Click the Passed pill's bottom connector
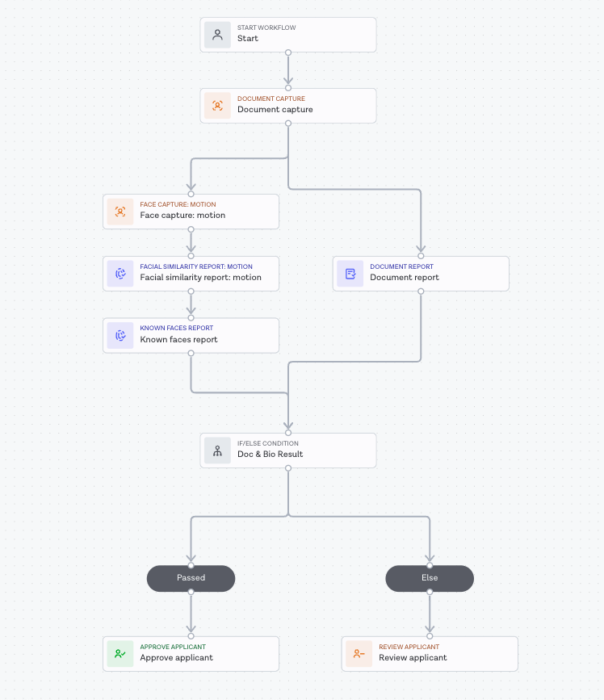Screen dimensions: 604x700 point(191,592)
